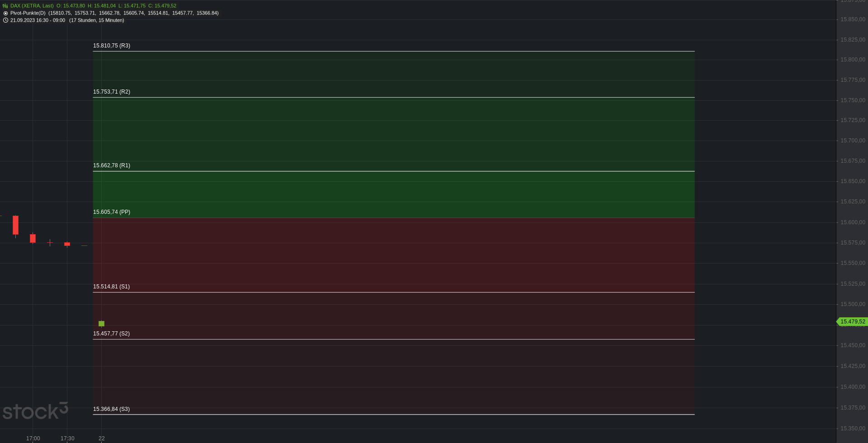The height and width of the screenshot is (443, 868).
Task: Open the DAX (XETRA, Last) legend label
Action: click(x=32, y=6)
